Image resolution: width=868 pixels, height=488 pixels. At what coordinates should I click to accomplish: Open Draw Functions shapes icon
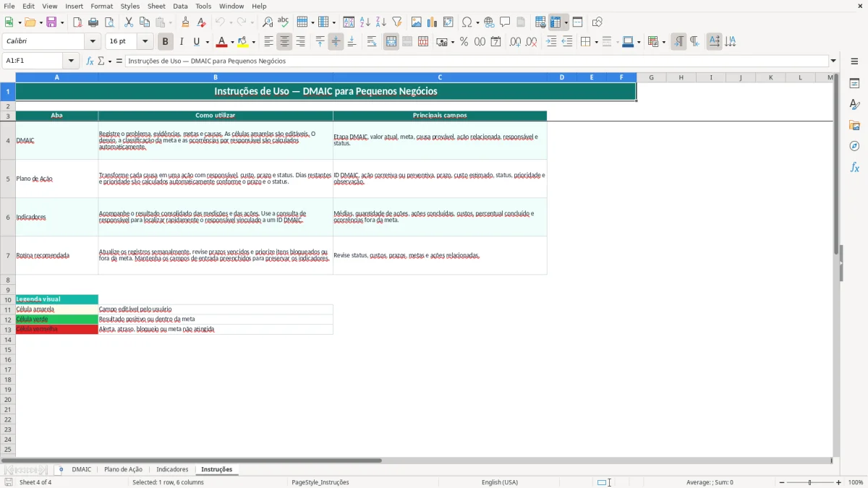pos(597,22)
